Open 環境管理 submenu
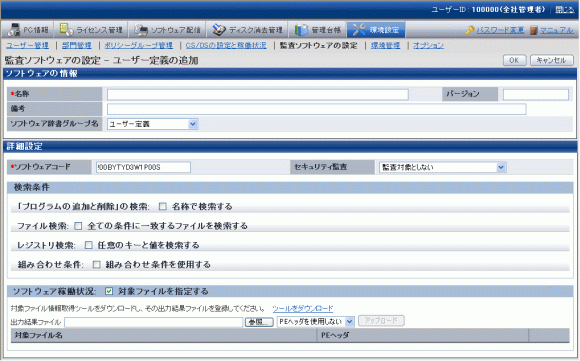The width and height of the screenshot is (580, 361). click(x=385, y=45)
